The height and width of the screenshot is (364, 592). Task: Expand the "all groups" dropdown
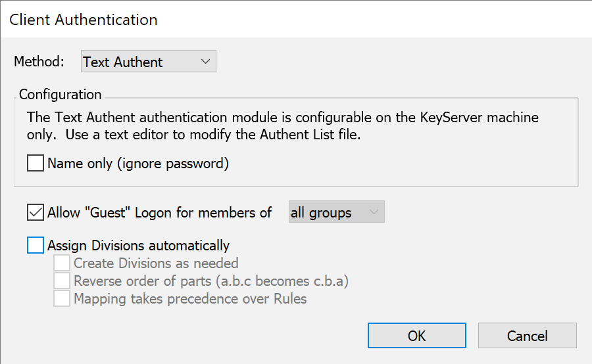336,213
